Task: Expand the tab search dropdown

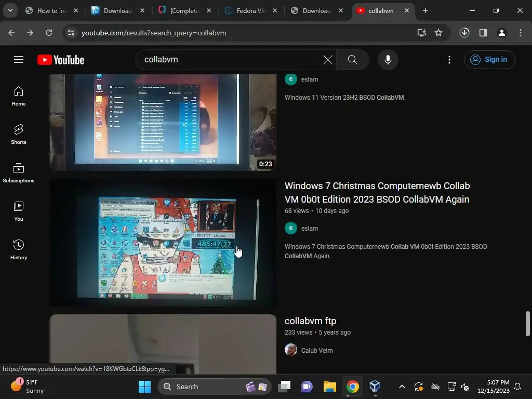Action: (x=10, y=10)
